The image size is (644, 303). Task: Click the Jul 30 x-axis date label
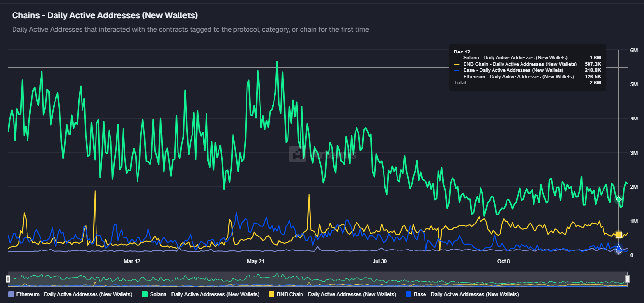coord(380,261)
